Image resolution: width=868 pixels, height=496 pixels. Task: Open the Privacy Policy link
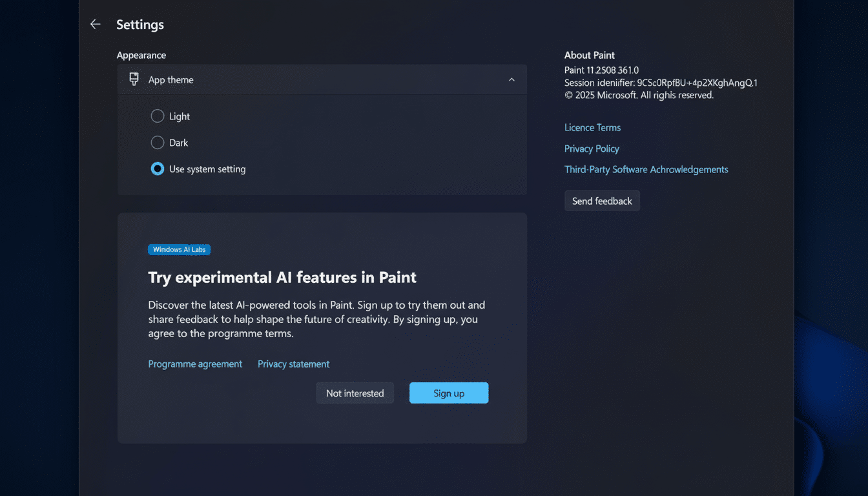[x=592, y=149]
